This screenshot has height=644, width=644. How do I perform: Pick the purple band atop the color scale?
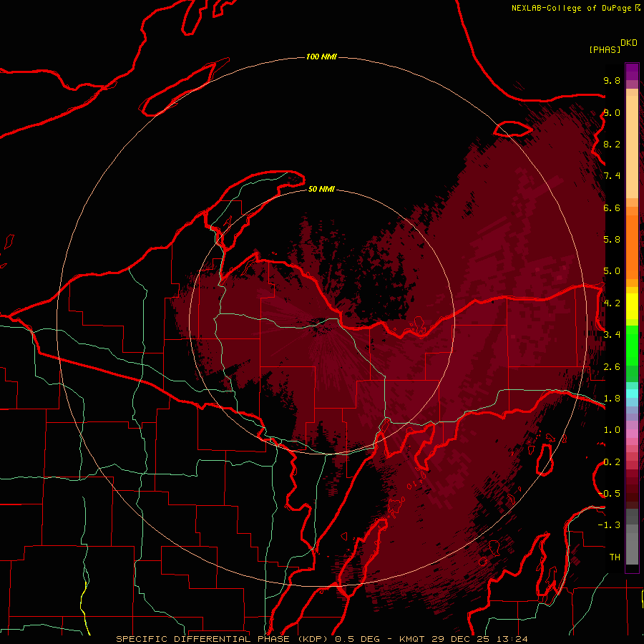click(x=632, y=72)
